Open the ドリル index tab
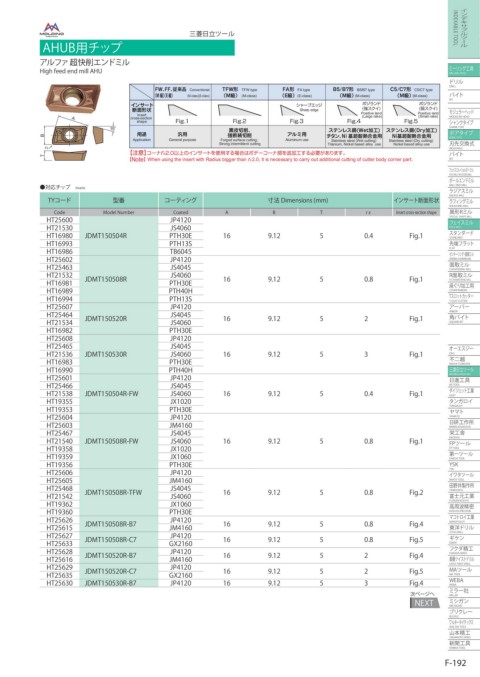 click(463, 82)
